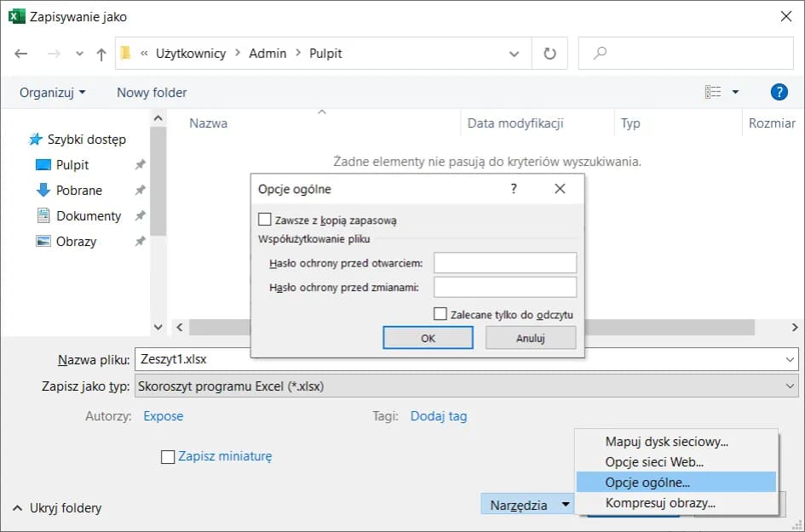Enable the 'Zapisz miniaturę' option
The image size is (805, 532).
[167, 457]
